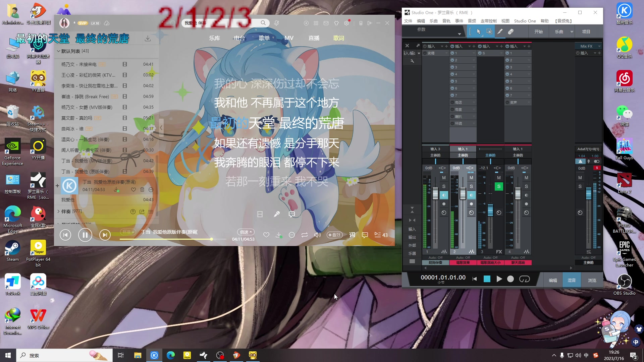Image resolution: width=644 pixels, height=362 pixels.
Task: Click the MV film icon below the lyrics
Action: pos(260,214)
